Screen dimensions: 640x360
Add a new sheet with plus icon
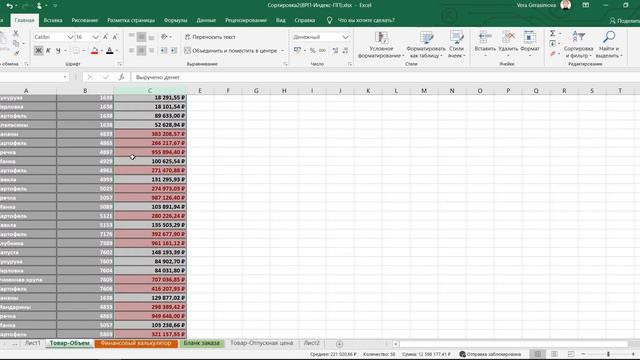pos(339,344)
